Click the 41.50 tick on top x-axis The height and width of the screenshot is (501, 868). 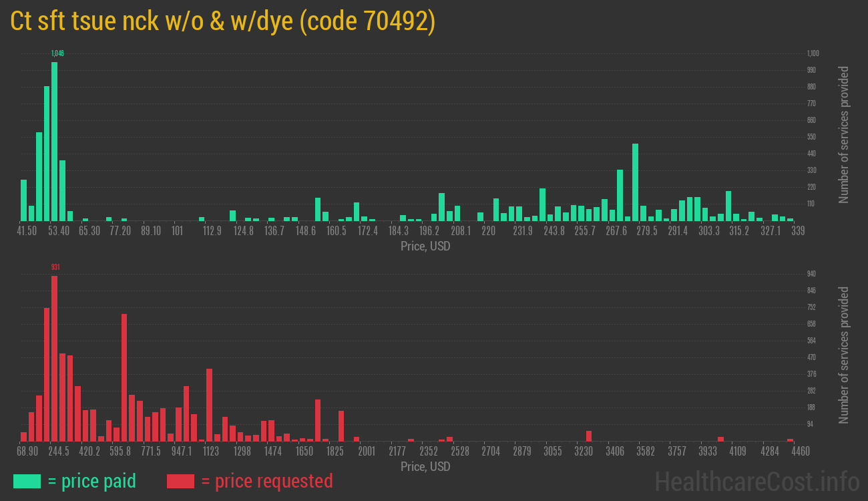coord(27,231)
